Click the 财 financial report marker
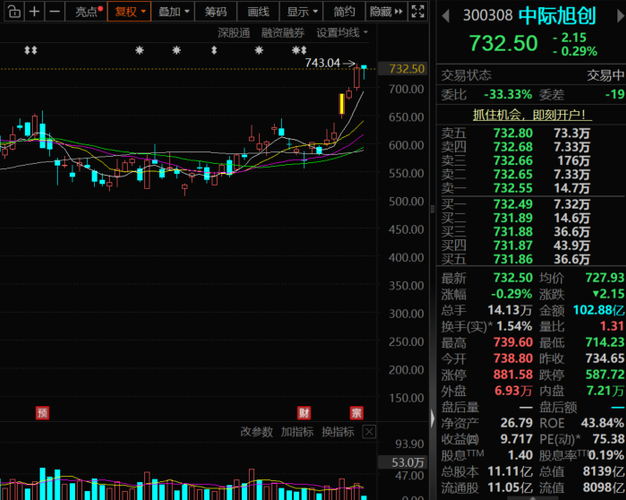The height and width of the screenshot is (500, 626). coord(304,413)
